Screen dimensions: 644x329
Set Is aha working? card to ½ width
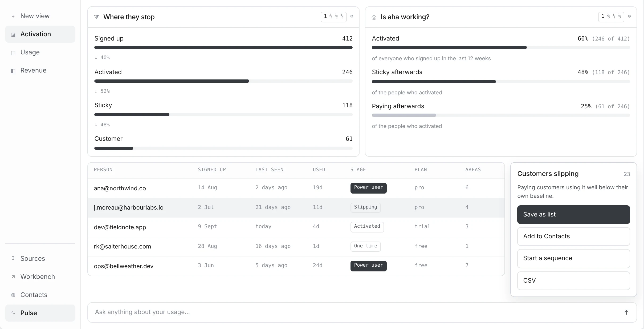(614, 16)
